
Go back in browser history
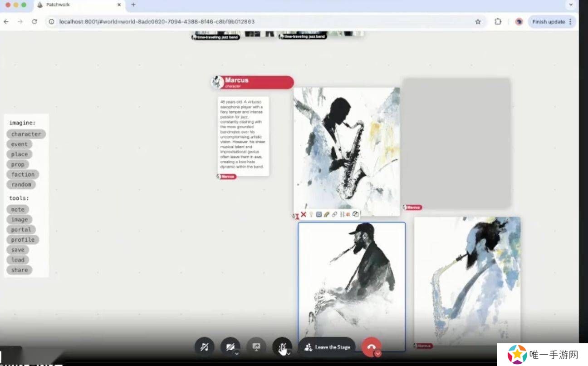click(6, 21)
